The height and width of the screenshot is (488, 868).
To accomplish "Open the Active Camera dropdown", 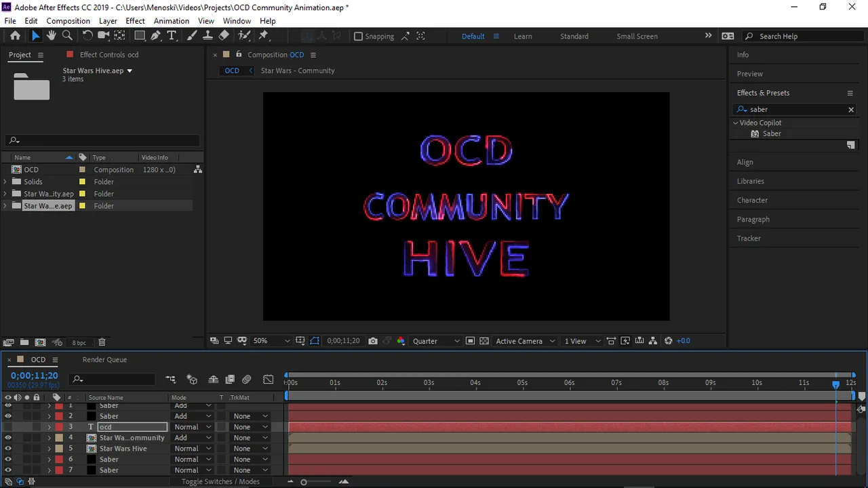I will [526, 341].
